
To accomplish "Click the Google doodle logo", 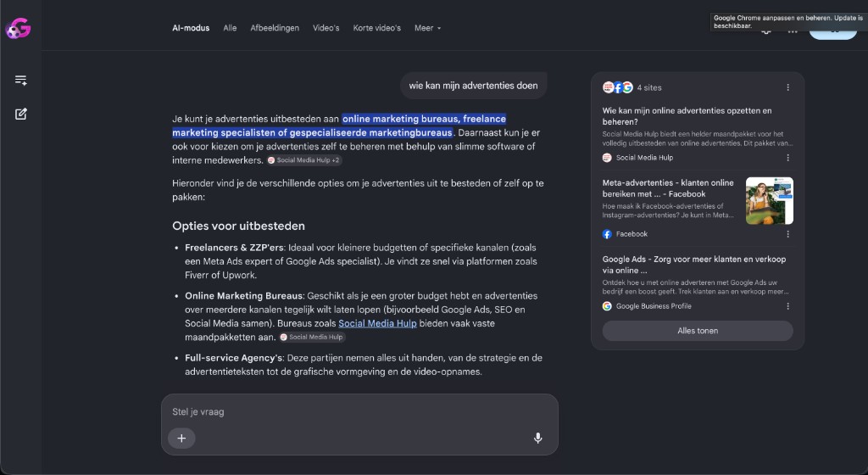I will click(19, 28).
